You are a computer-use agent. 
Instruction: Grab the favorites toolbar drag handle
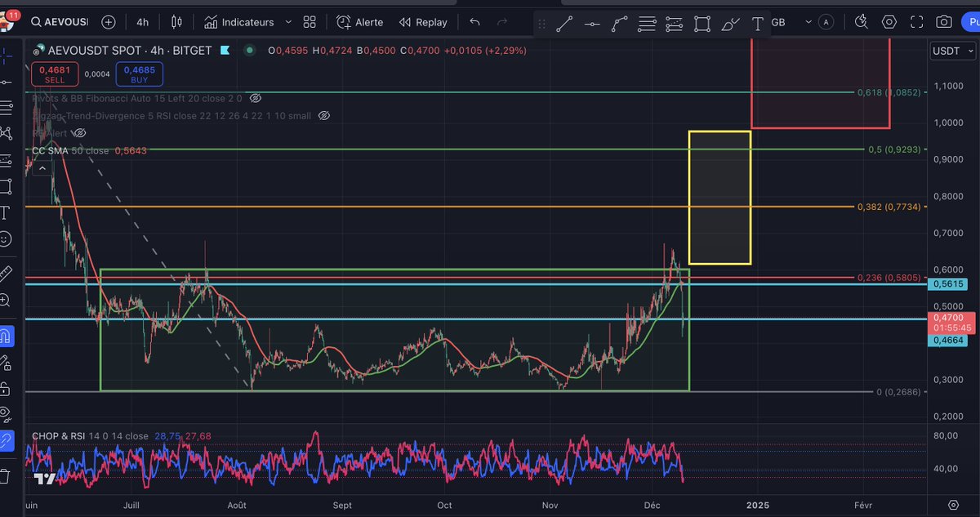pyautogui.click(x=541, y=24)
